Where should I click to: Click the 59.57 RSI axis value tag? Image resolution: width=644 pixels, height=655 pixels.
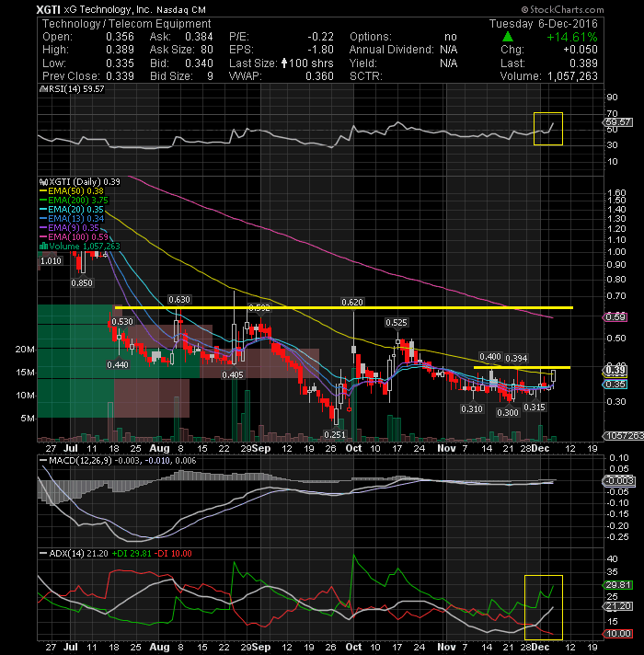tap(619, 122)
